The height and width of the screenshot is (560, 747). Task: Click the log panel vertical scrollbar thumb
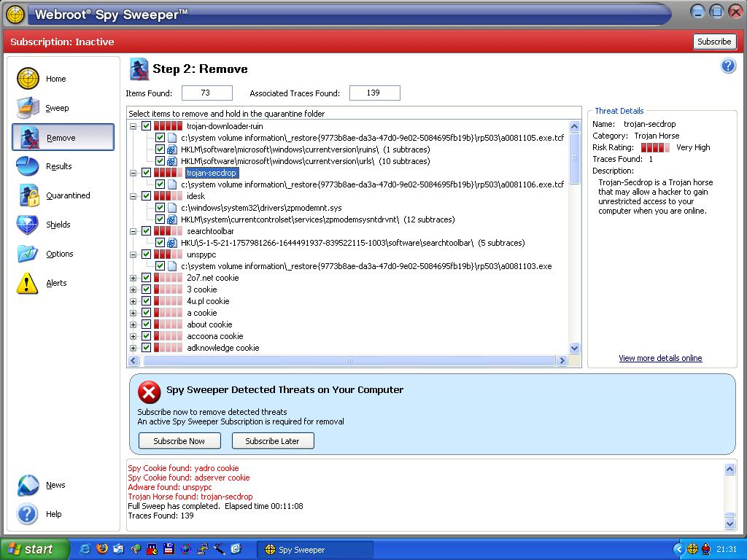tap(729, 515)
